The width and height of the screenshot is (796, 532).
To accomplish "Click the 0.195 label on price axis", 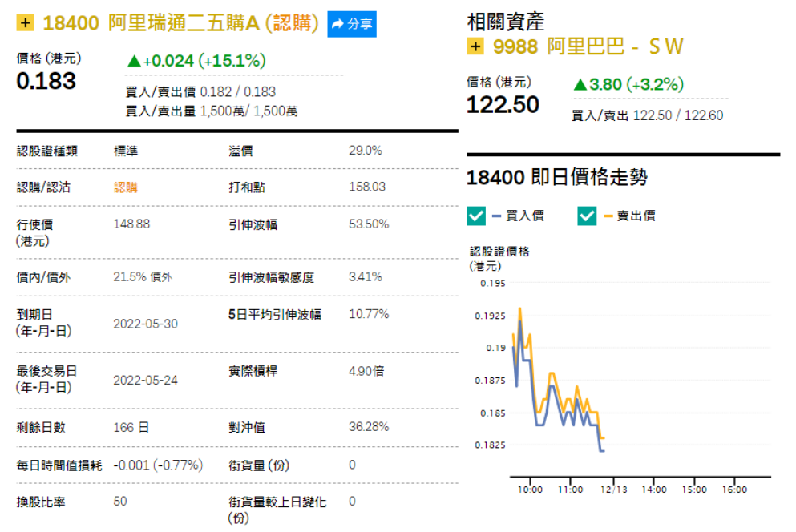I will tap(492, 284).
